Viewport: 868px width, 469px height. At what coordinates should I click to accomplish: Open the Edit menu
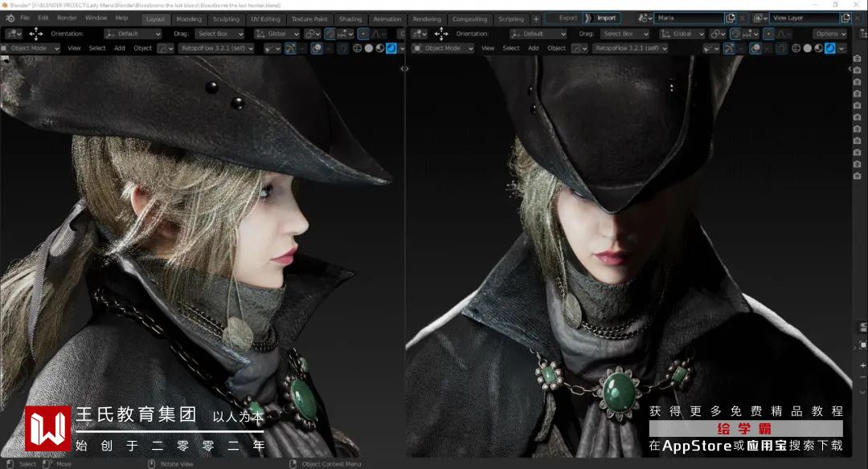click(43, 18)
